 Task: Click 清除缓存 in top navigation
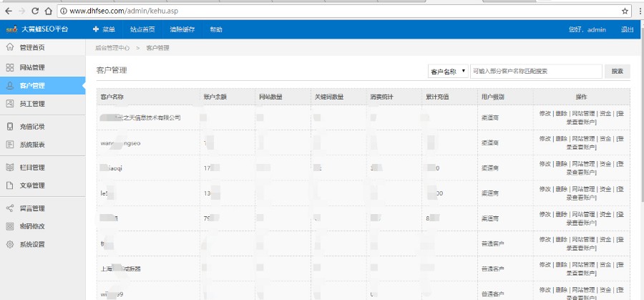tap(182, 29)
